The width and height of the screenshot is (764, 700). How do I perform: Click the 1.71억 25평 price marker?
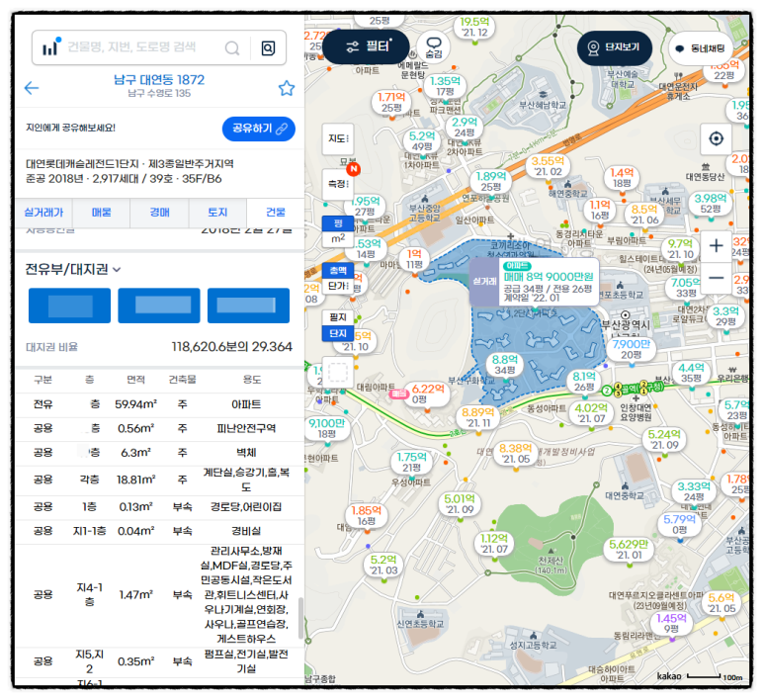tap(391, 102)
